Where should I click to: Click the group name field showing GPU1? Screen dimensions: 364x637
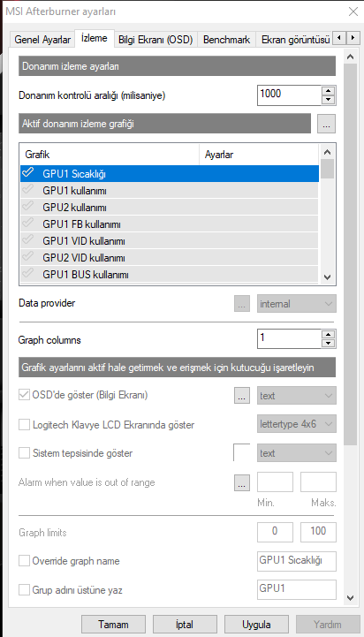[x=297, y=589]
